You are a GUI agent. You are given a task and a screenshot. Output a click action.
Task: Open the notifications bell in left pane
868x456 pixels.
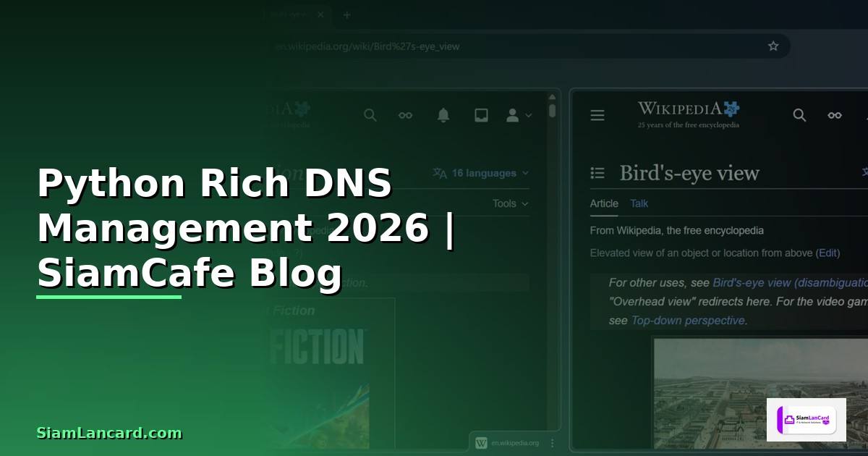coord(443,115)
